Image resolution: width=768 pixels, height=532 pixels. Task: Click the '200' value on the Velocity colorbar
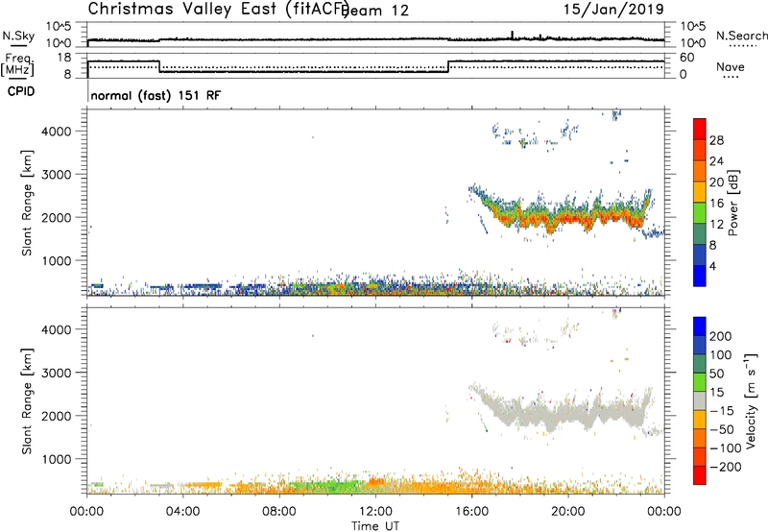point(721,336)
